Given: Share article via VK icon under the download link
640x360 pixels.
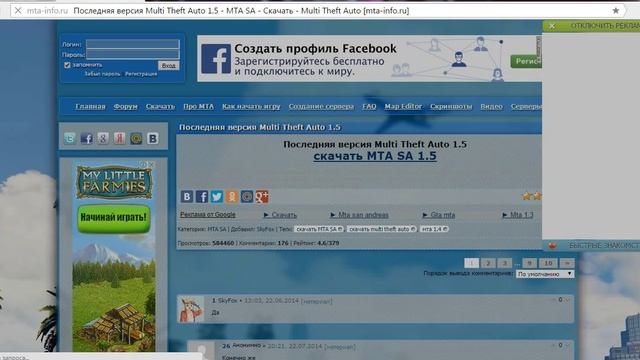Looking at the screenshot, I should tap(187, 197).
